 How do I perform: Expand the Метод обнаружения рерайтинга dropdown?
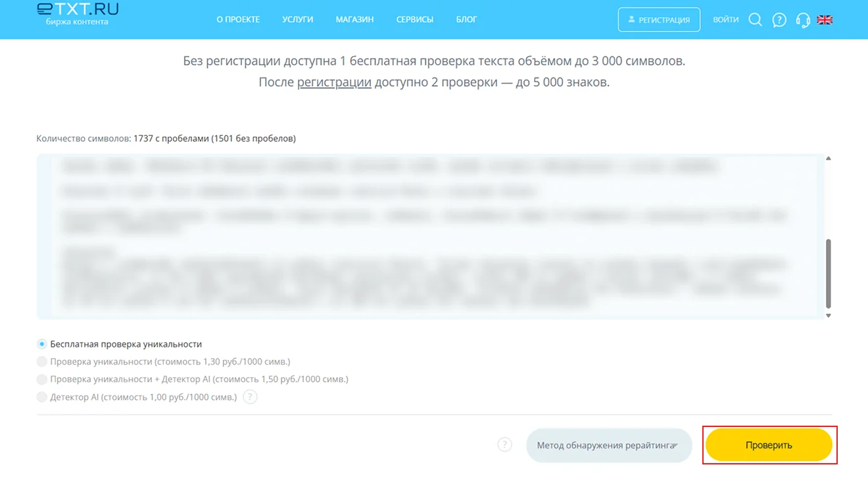(609, 445)
